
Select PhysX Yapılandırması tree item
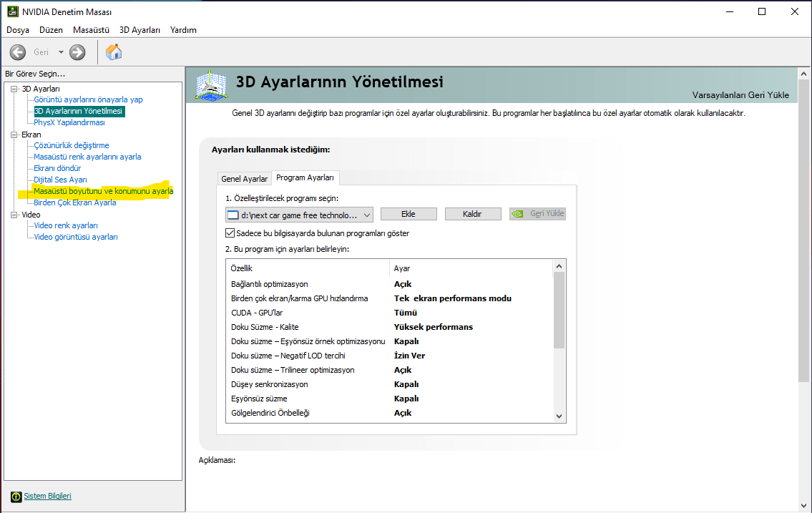69,122
